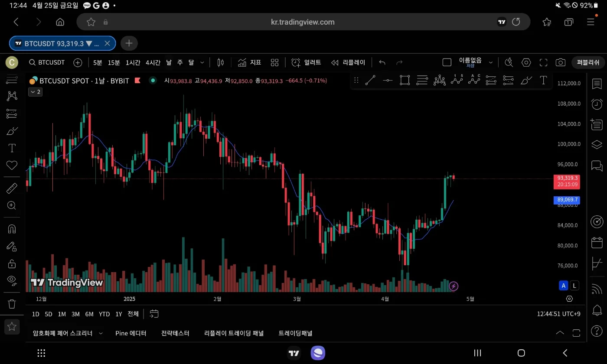
Task: Toggle auto scale A button
Action: coord(564,286)
